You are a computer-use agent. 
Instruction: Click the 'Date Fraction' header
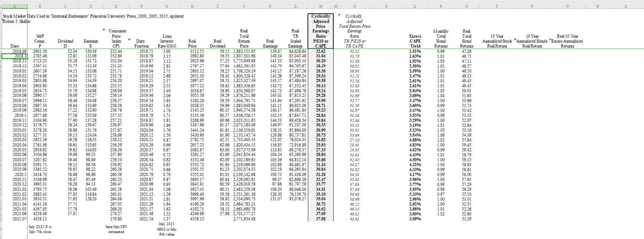pos(142,43)
